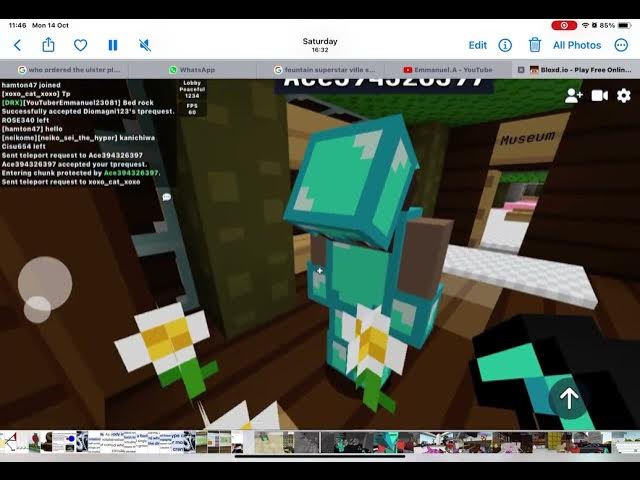Delete video with the trash icon

click(x=535, y=45)
